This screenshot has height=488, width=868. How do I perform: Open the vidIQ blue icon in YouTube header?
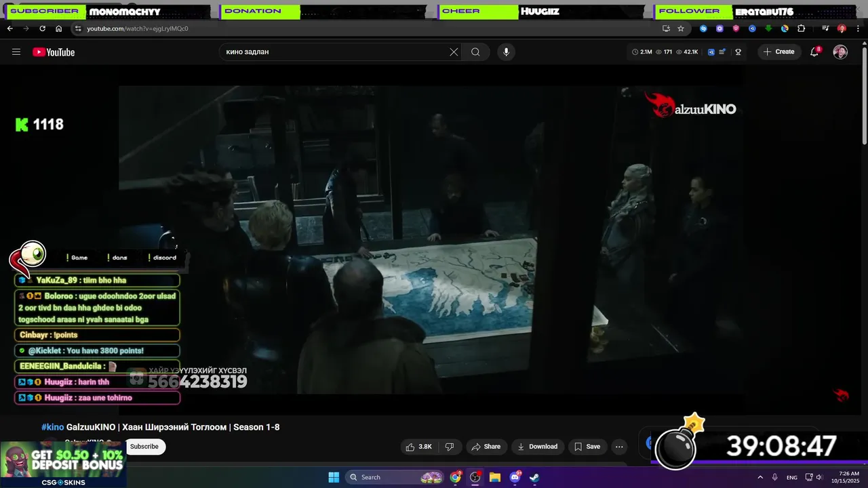pos(711,52)
